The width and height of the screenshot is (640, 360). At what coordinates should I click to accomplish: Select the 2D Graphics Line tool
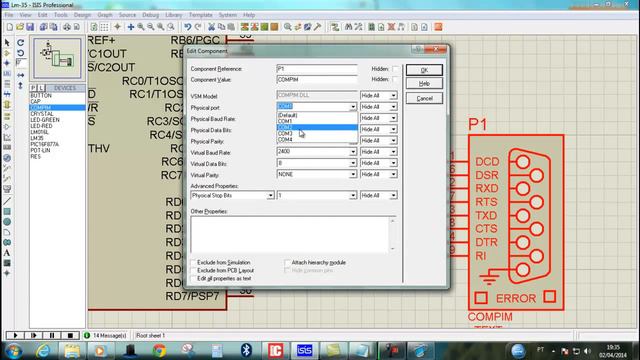pos(7,201)
